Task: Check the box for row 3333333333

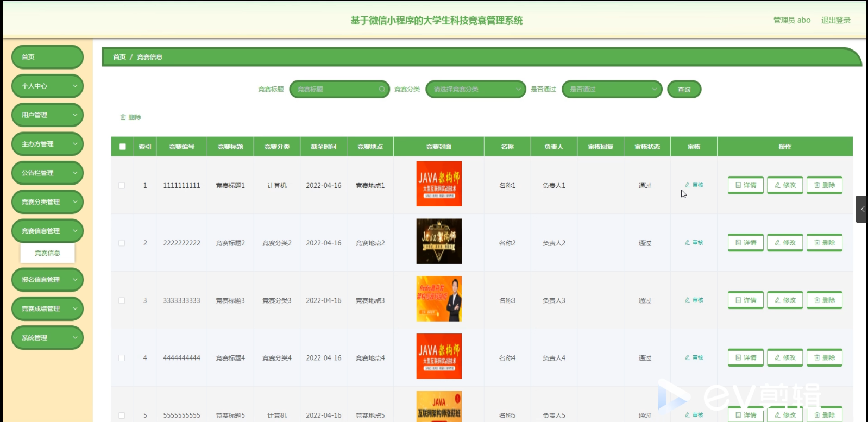Action: [x=122, y=301]
